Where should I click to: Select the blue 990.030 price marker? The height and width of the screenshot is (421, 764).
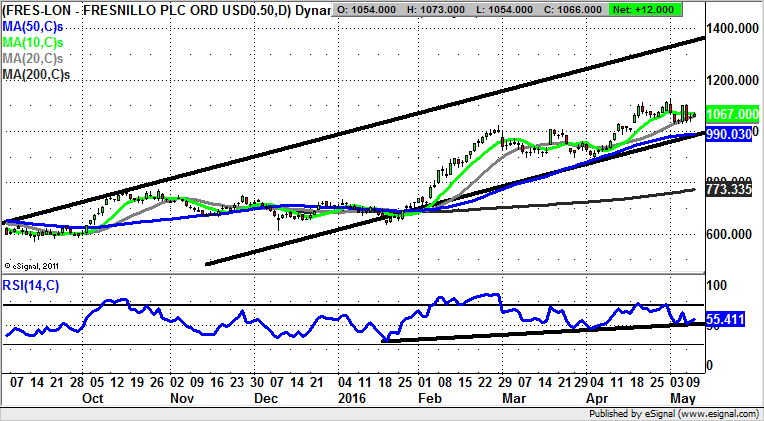727,134
